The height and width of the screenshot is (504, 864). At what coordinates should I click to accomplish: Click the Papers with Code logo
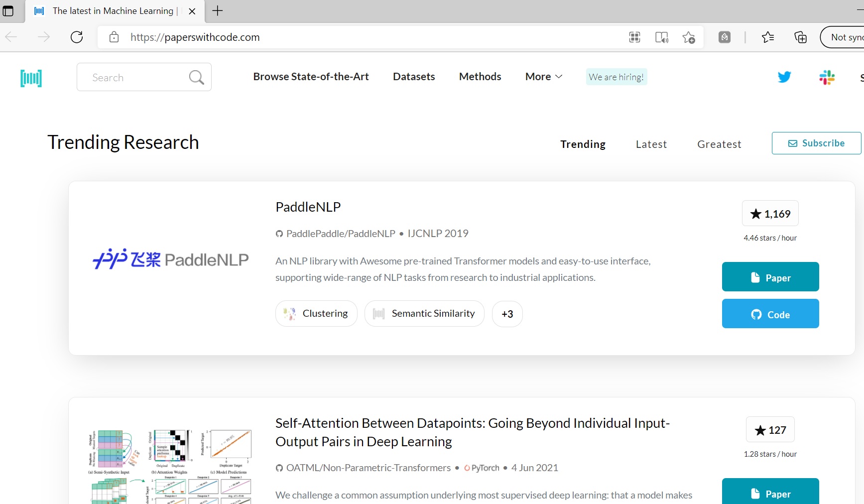point(31,78)
